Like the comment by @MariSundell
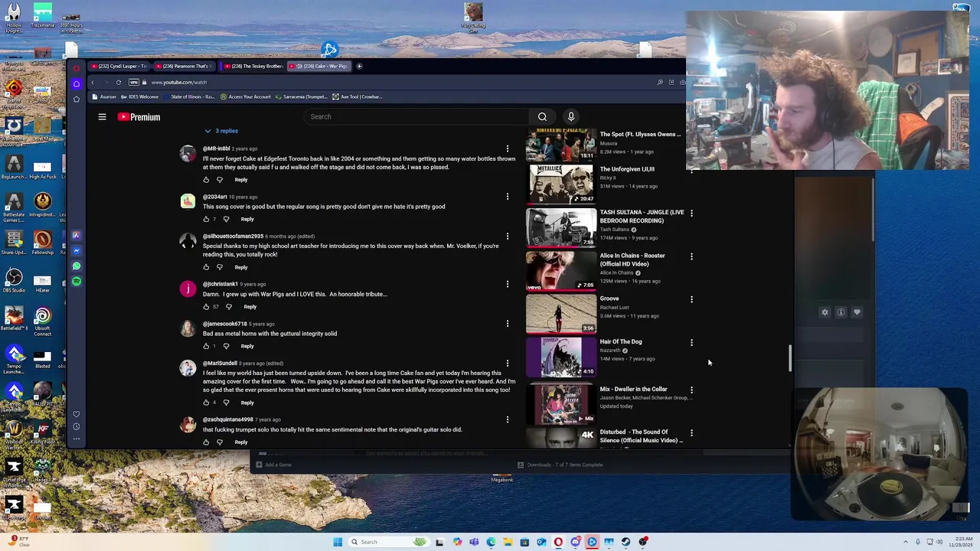 coord(206,403)
